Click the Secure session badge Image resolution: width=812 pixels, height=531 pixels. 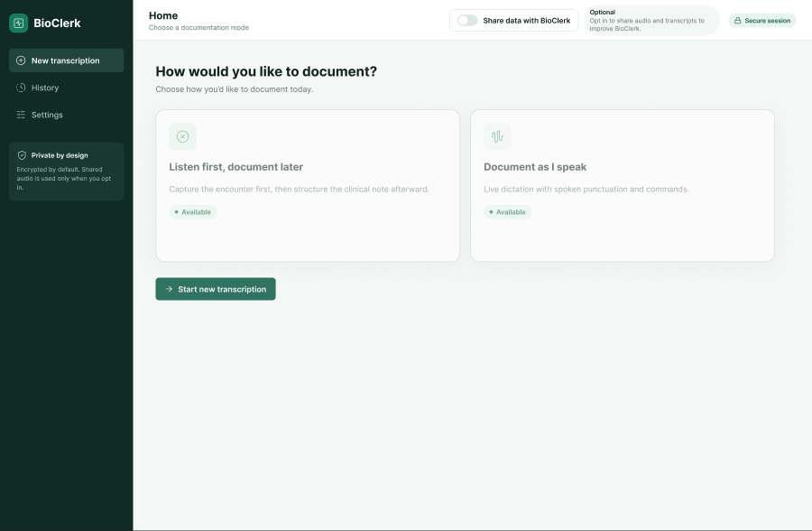762,21
